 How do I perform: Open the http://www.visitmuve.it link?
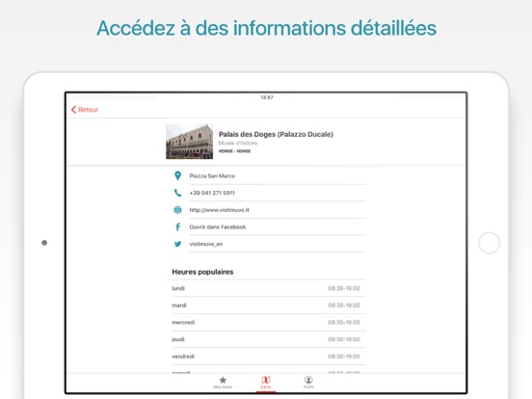(219, 210)
